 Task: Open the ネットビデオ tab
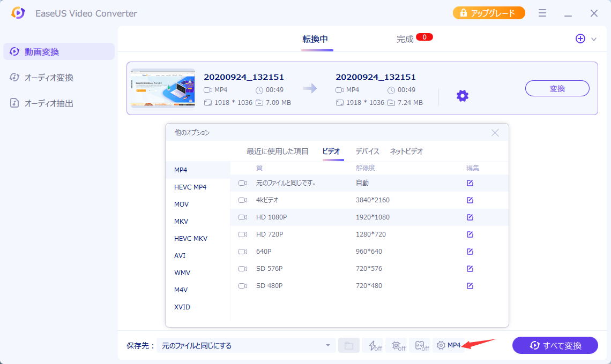click(406, 151)
